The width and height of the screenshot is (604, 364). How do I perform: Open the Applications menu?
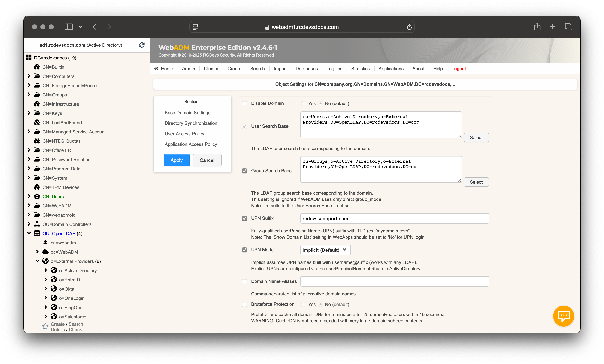click(391, 69)
